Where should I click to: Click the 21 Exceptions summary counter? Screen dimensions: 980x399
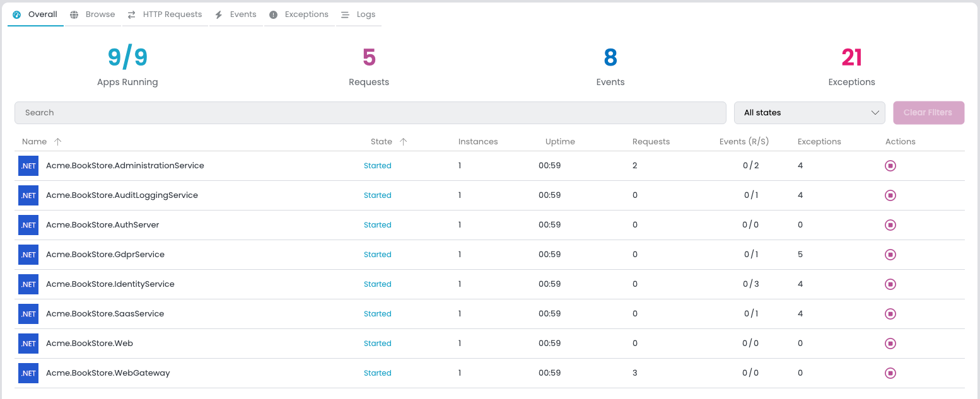click(x=851, y=66)
